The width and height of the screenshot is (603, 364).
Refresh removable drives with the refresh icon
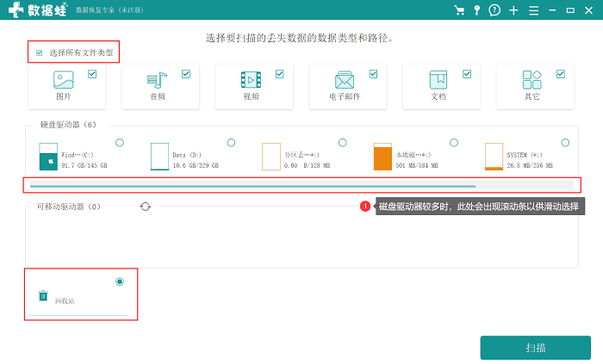[145, 207]
